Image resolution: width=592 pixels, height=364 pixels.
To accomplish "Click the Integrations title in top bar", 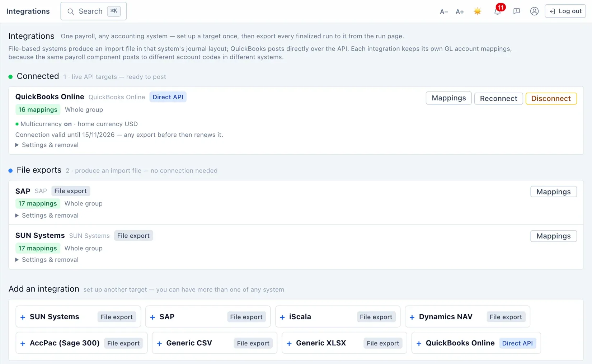I will point(28,11).
